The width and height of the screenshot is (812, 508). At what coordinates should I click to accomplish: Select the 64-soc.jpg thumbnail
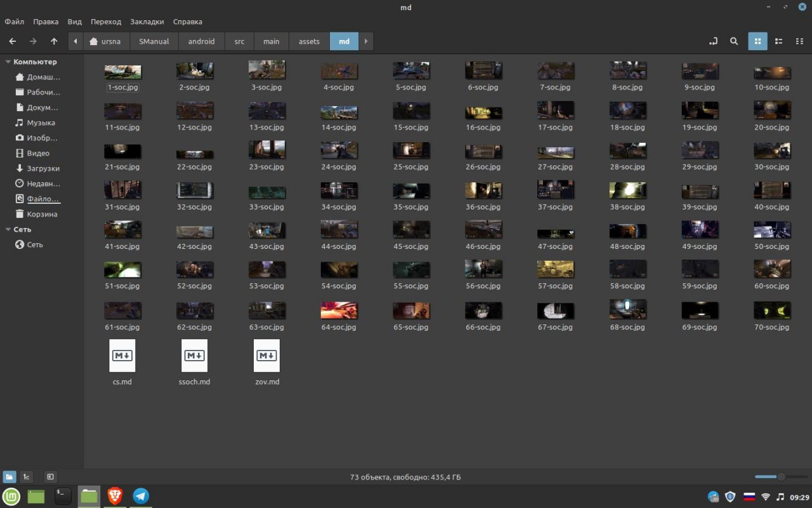click(x=339, y=311)
